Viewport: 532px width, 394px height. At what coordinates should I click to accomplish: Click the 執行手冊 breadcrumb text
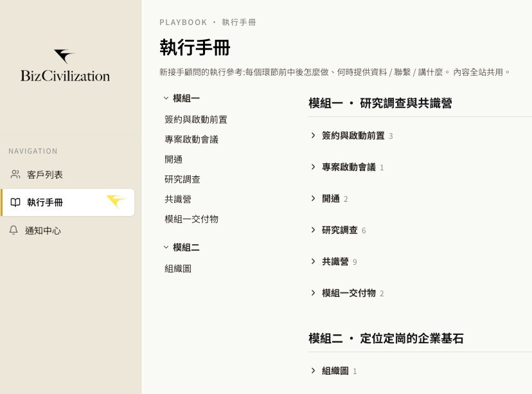point(239,22)
